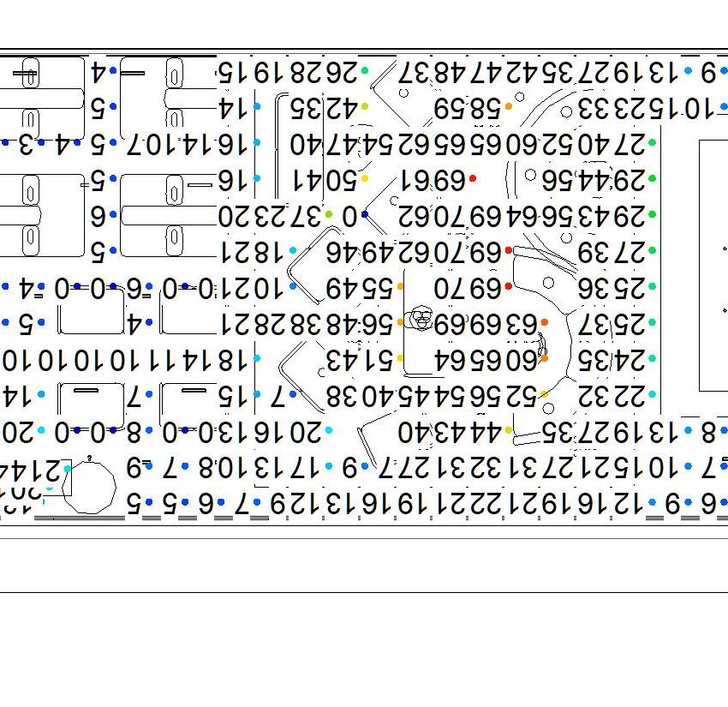This screenshot has height=707, width=728.
Task: Click the face-like fixture symbol in the plan
Action: 421,318
